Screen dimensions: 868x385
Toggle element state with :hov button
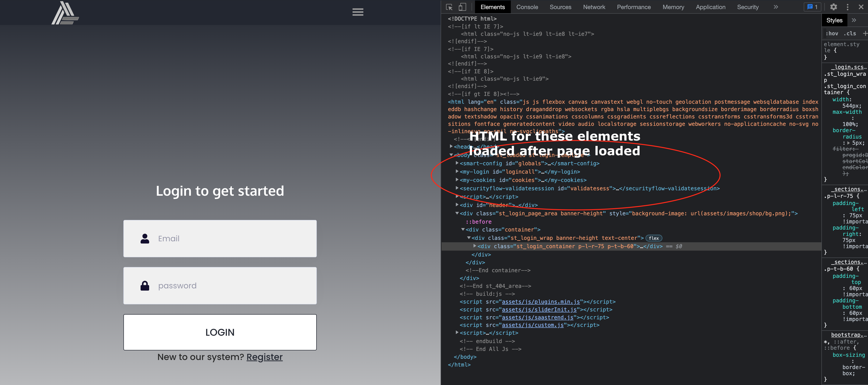[832, 33]
